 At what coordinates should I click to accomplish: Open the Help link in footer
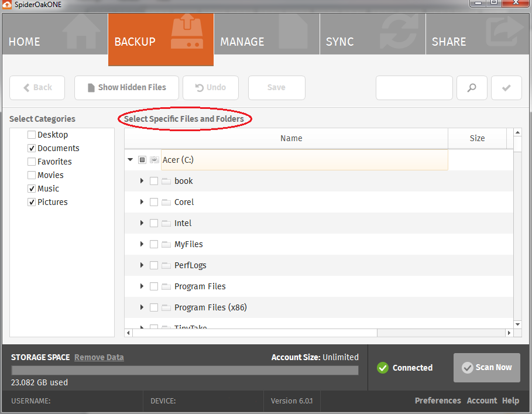click(510, 401)
